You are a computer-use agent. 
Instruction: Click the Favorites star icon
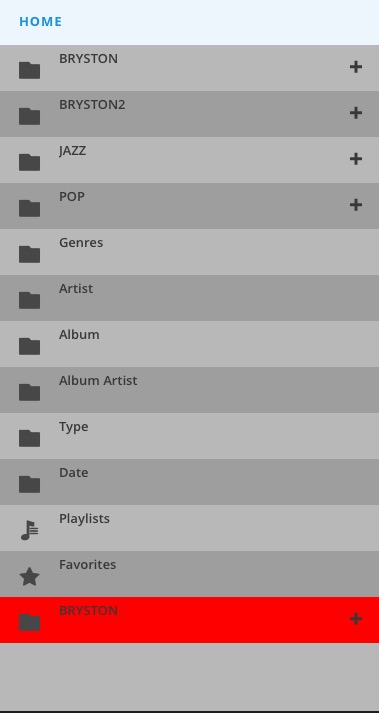click(30, 577)
